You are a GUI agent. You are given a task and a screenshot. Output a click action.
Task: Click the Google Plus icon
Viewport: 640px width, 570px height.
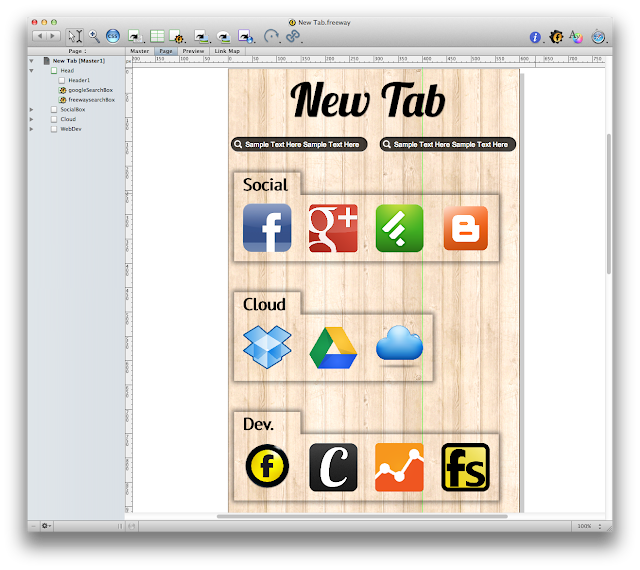333,228
